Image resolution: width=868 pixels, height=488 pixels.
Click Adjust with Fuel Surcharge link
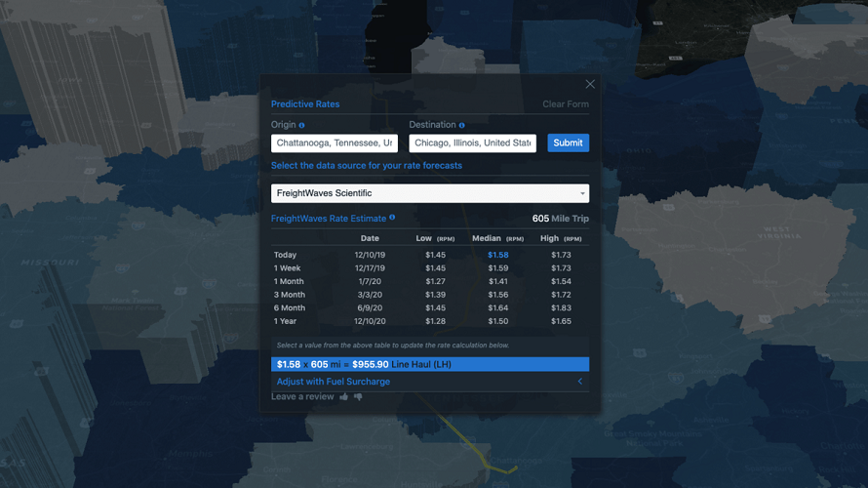tap(334, 381)
